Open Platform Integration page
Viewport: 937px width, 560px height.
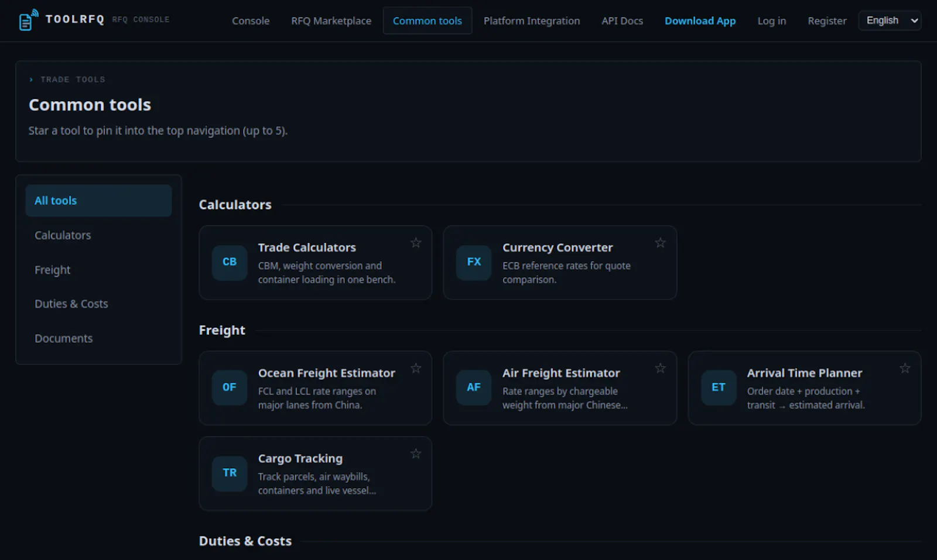click(x=532, y=21)
